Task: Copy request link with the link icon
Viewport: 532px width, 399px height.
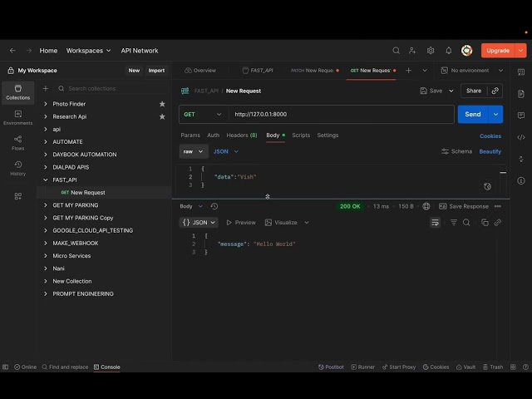Action: point(495,91)
